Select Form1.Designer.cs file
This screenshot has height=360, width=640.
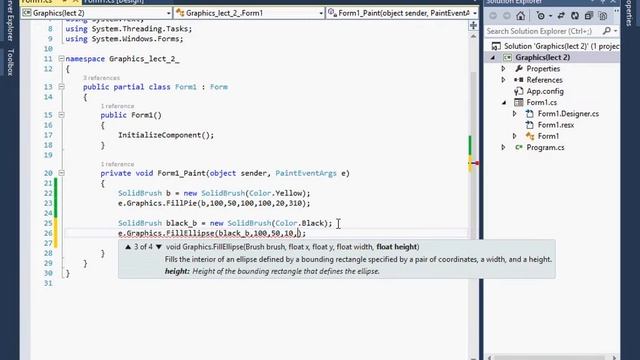tap(568, 114)
